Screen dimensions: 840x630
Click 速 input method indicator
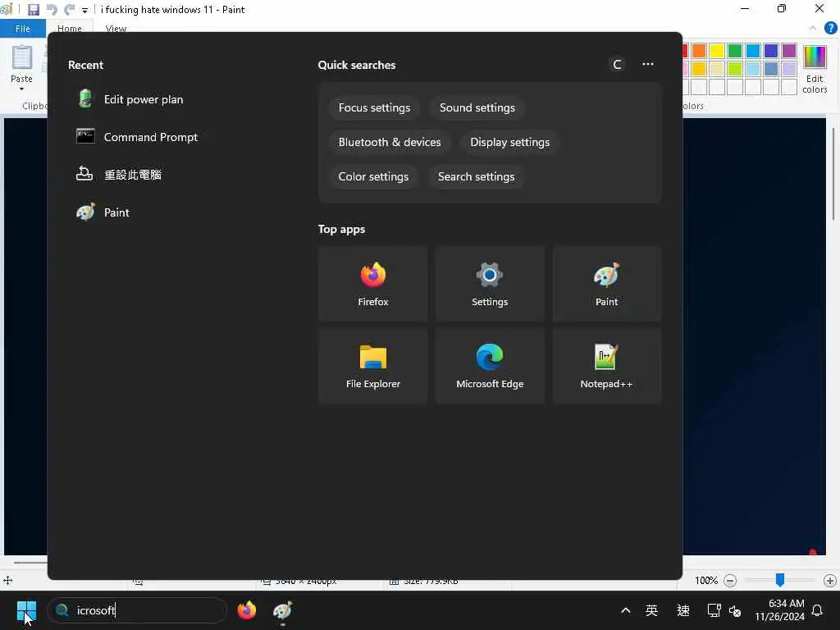point(683,610)
